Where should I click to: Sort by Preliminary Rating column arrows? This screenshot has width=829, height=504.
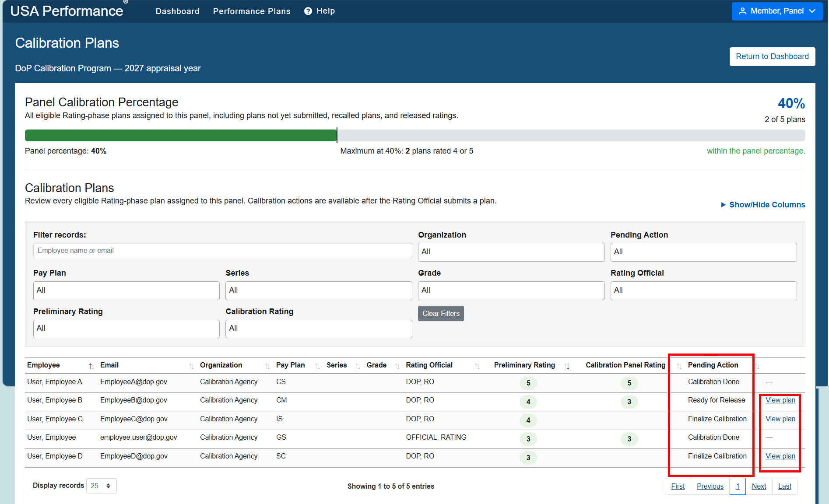tap(567, 366)
